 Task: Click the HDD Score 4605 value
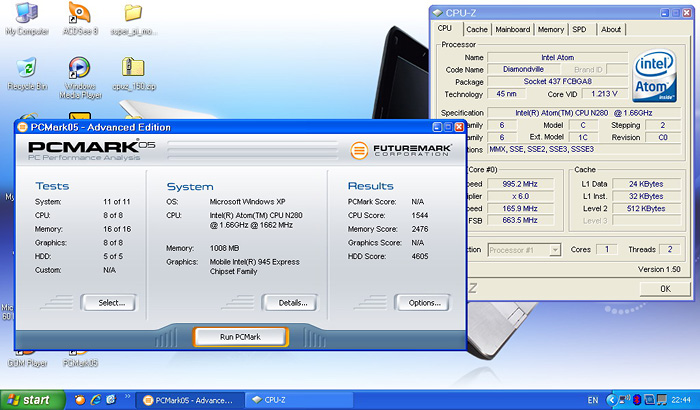[420, 256]
